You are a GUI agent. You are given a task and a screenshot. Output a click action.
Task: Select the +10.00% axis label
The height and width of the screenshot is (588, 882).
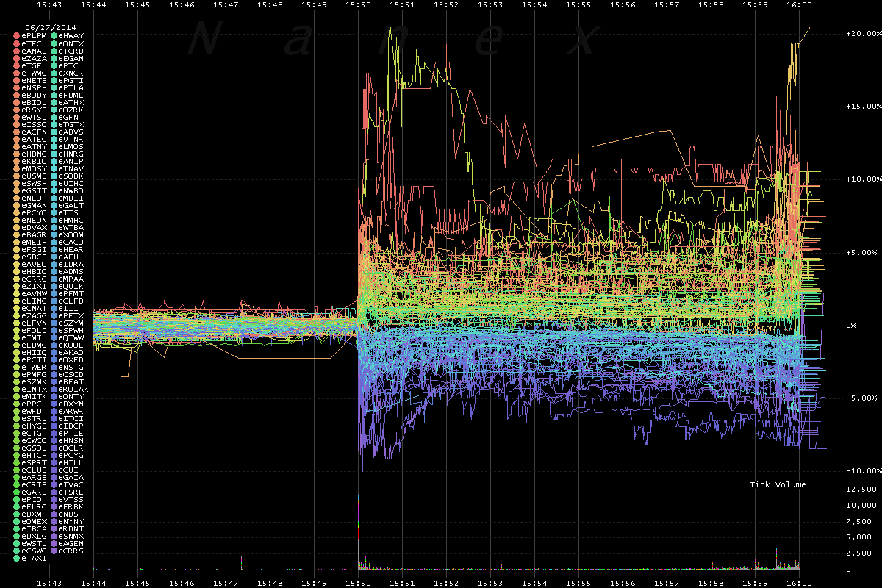[864, 179]
